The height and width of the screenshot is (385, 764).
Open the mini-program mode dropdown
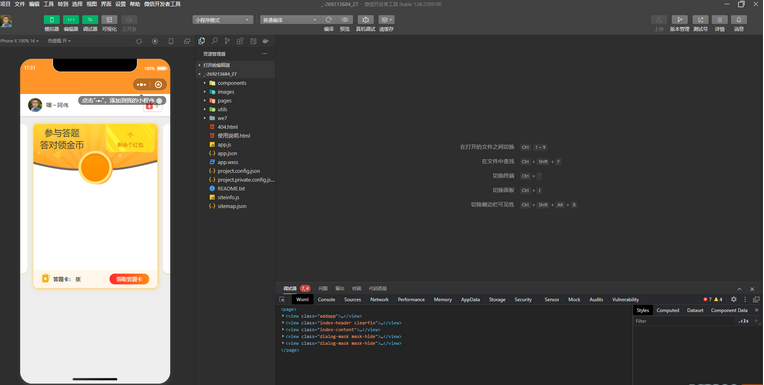tap(223, 20)
